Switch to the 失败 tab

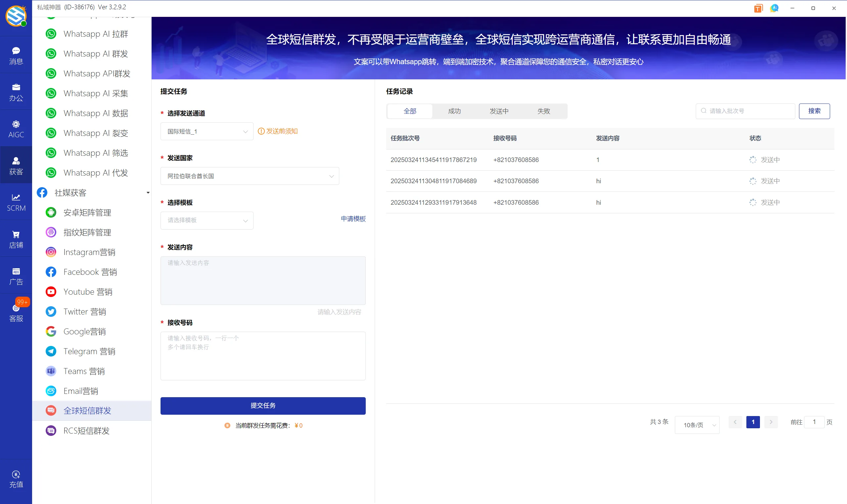[x=543, y=111]
